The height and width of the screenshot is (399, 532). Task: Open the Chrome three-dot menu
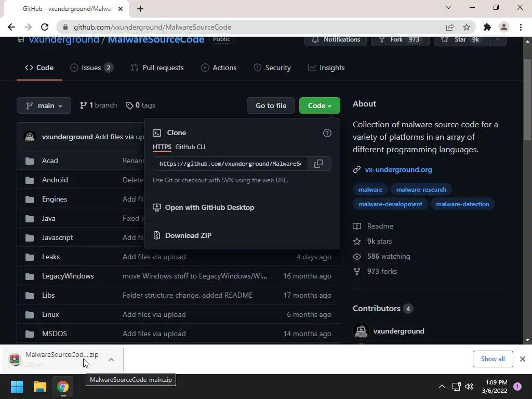coord(521,27)
